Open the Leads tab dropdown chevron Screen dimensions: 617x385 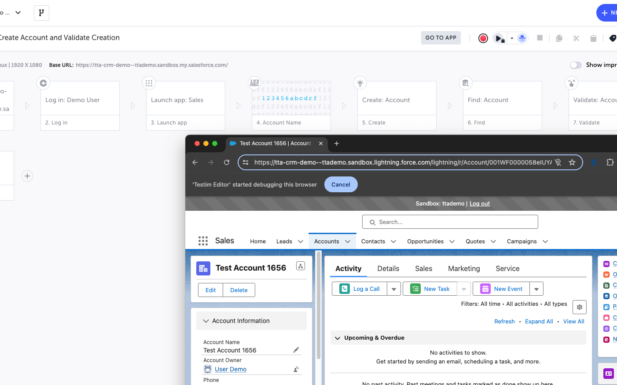coord(300,241)
